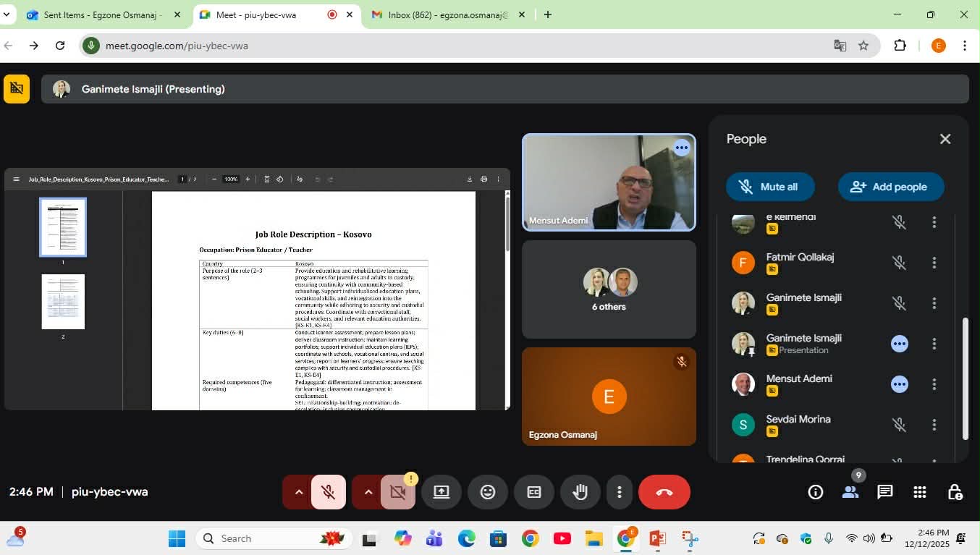Image resolution: width=980 pixels, height=555 pixels.
Task: Click the share screen present button
Action: [442, 492]
